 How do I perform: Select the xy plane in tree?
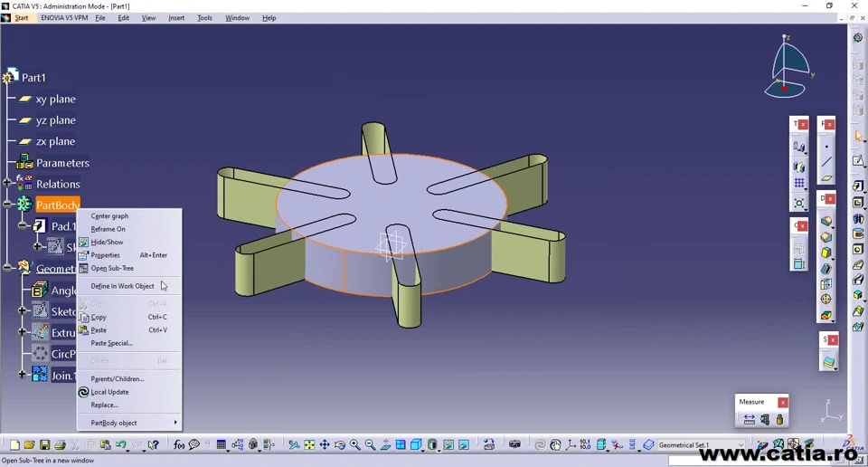[x=55, y=100]
